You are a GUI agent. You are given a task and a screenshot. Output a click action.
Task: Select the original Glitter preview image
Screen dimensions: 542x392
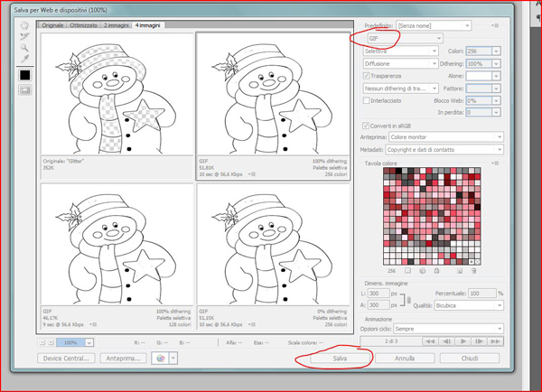pyautogui.click(x=117, y=94)
